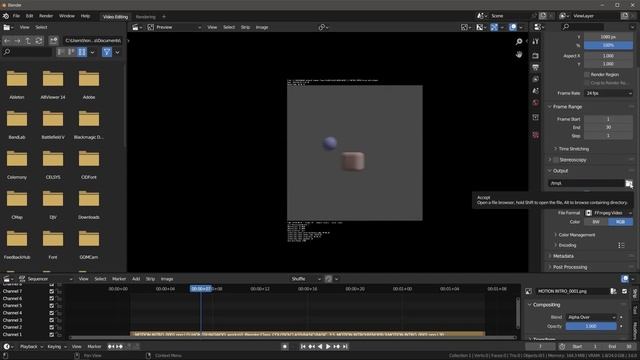Open the Window menu
640x360 pixels.
pos(67,16)
